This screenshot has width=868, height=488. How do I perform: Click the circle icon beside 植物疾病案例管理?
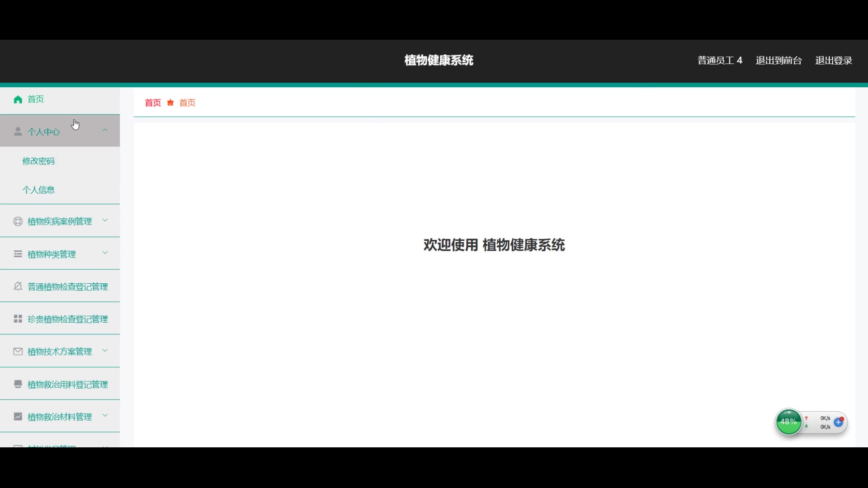18,221
